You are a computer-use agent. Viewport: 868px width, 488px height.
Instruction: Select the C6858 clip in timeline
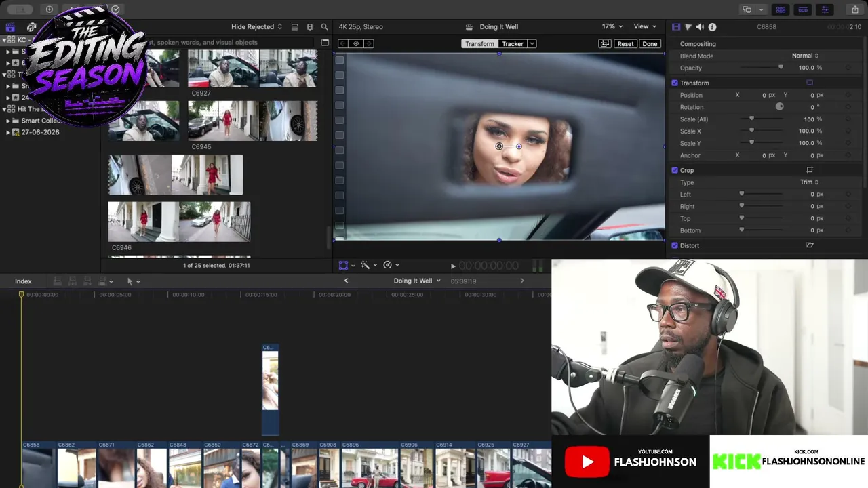[x=39, y=464]
